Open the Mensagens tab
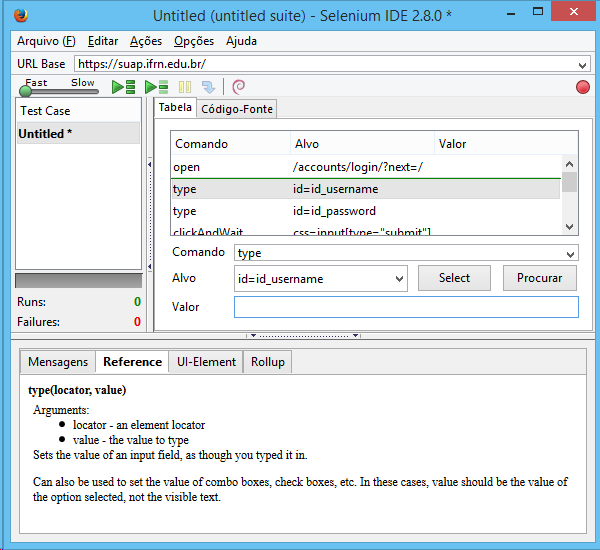 coord(58,362)
